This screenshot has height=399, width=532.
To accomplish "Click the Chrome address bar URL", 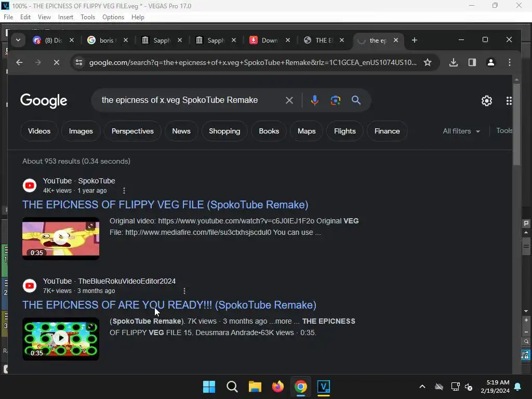I will 253,62.
